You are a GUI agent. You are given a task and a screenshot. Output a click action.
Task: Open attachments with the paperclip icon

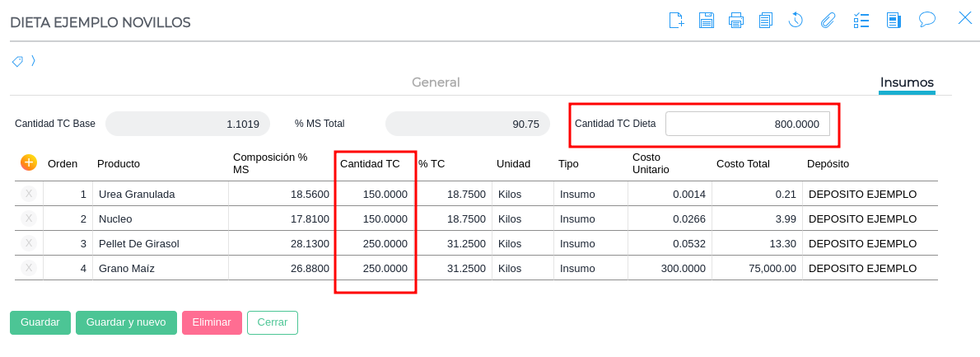[x=828, y=20]
